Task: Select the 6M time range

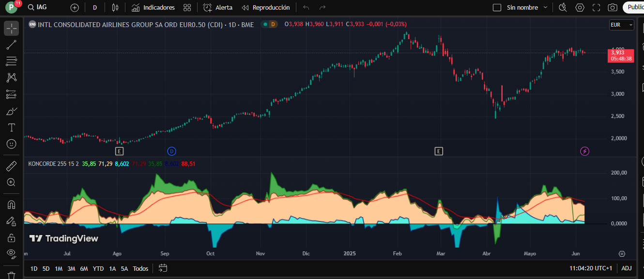Action: pyautogui.click(x=84, y=268)
